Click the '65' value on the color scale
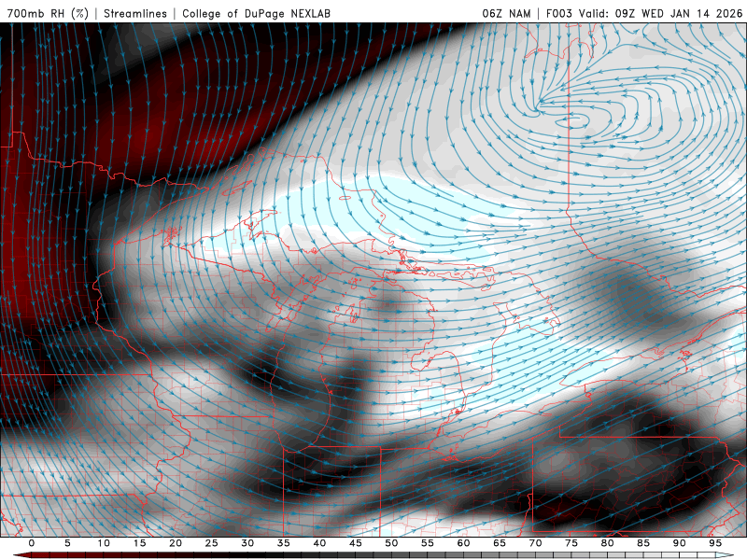The image size is (747, 560). click(500, 543)
